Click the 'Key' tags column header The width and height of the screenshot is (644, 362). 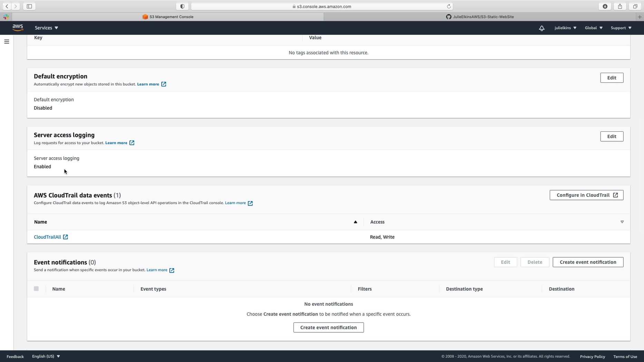pos(38,38)
